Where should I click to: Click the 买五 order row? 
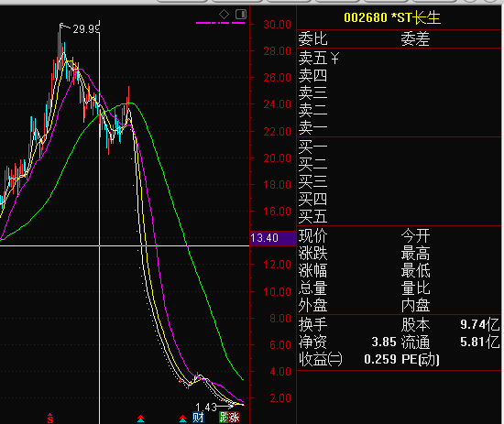pos(399,216)
